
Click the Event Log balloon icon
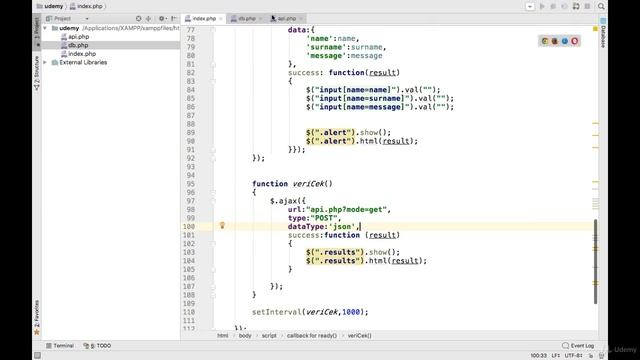(565, 345)
